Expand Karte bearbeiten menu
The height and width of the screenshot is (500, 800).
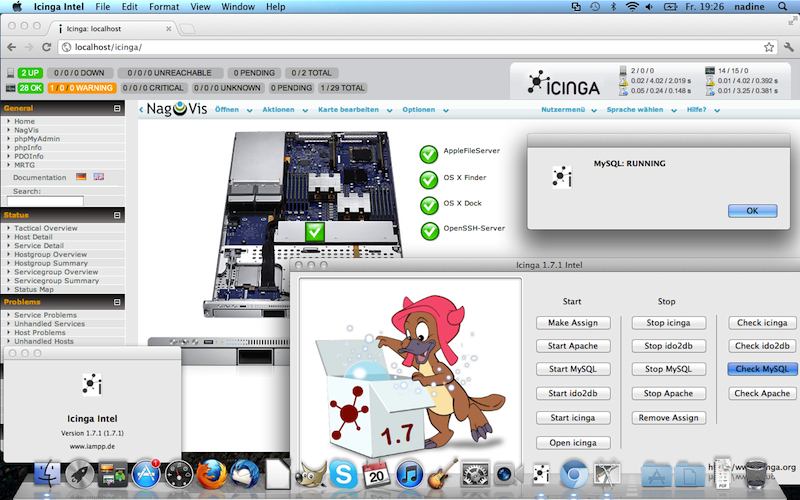(355, 110)
